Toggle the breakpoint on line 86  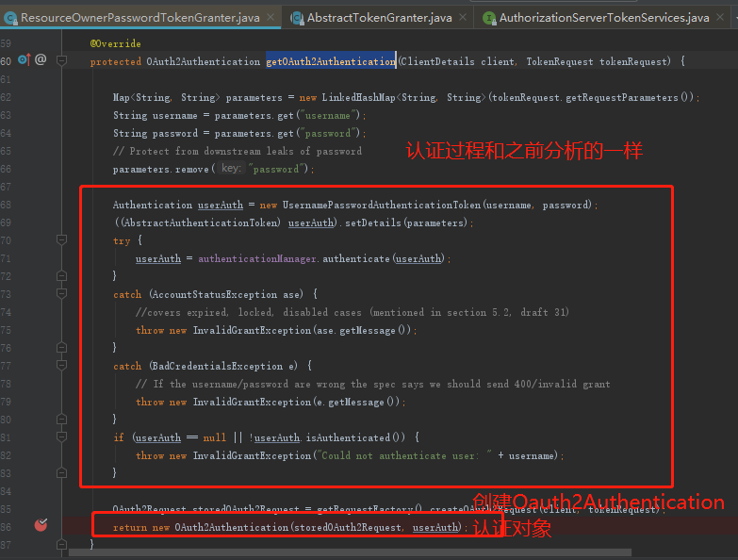pos(41,525)
